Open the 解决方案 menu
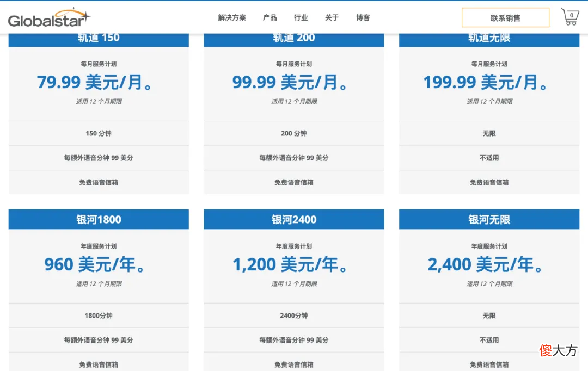 click(232, 17)
